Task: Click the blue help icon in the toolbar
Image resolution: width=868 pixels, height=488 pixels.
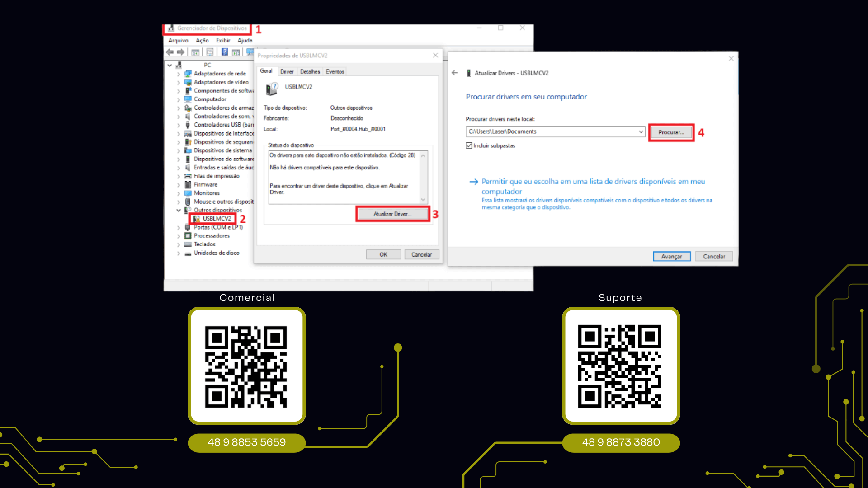Action: (224, 52)
